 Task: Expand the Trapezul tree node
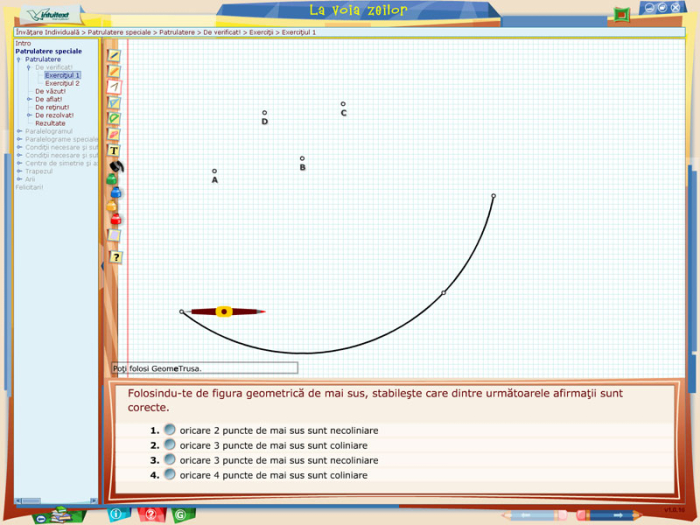pyautogui.click(x=19, y=171)
